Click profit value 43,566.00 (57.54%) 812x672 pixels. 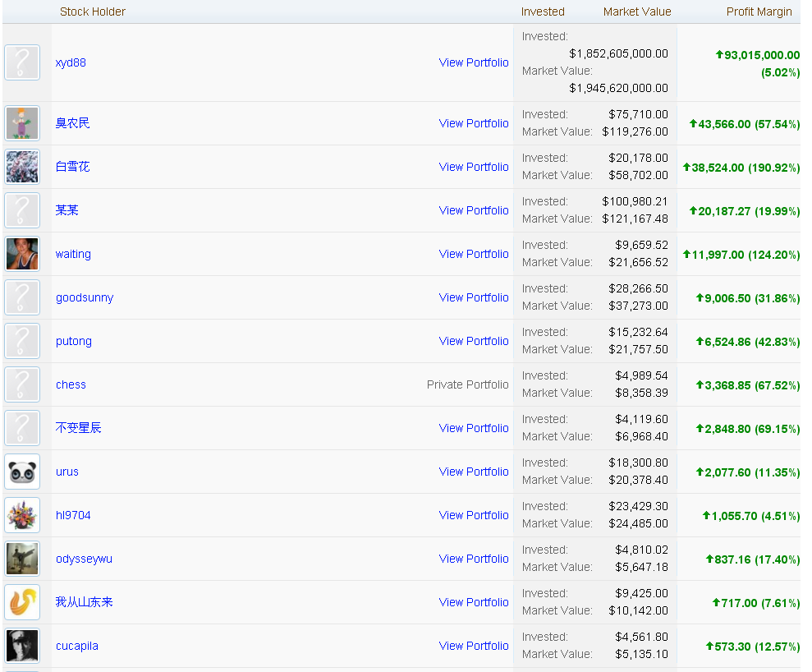[x=744, y=124]
